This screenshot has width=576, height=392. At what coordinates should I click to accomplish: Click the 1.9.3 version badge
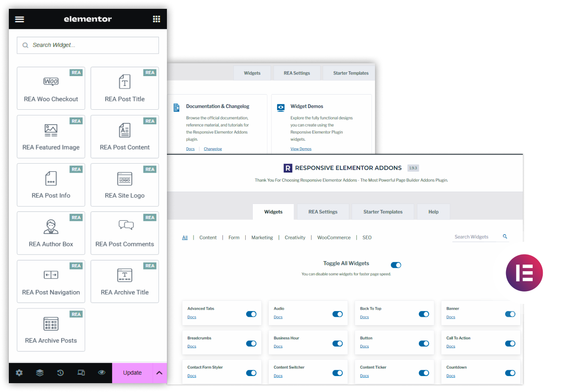tap(413, 168)
